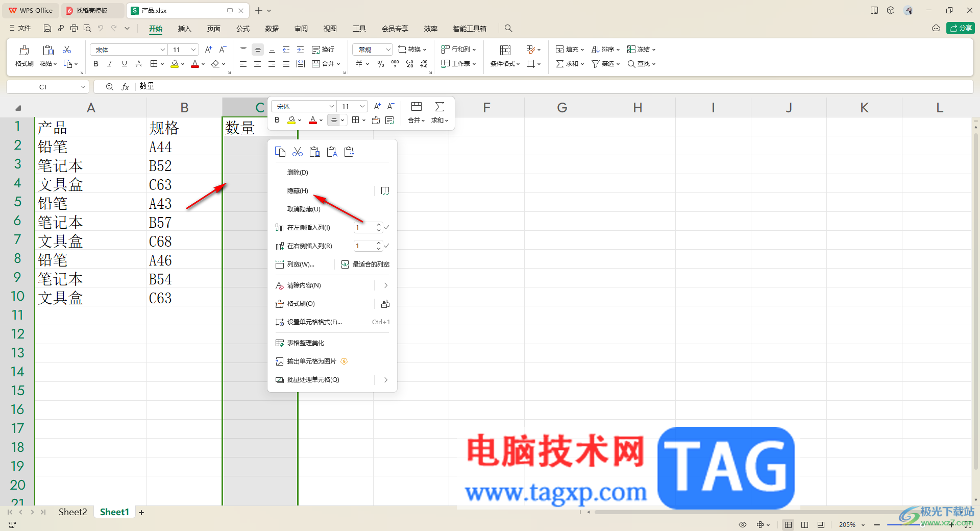Click the 筛选 filter button
Image resolution: width=980 pixels, height=531 pixels.
[605, 64]
